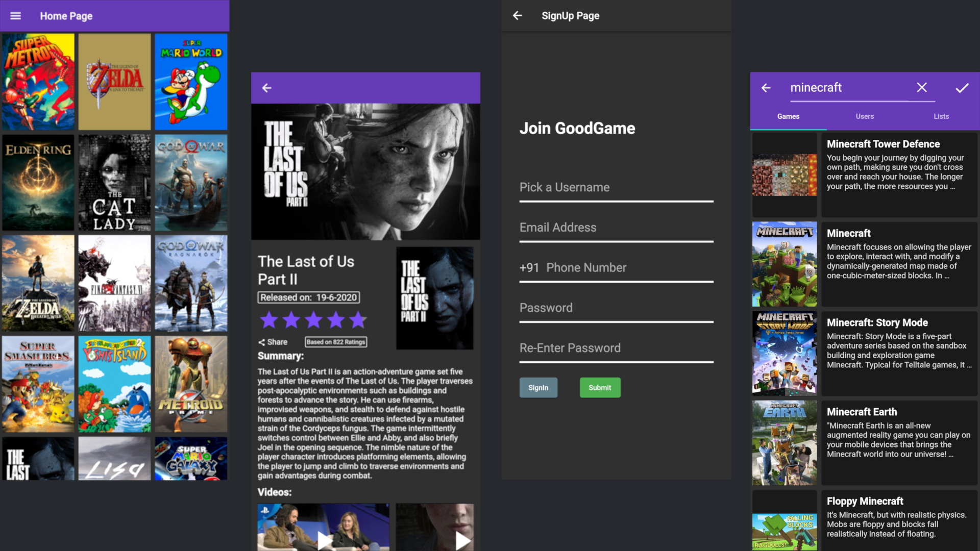
Task: Open the Super Metroid cover
Action: (x=38, y=82)
